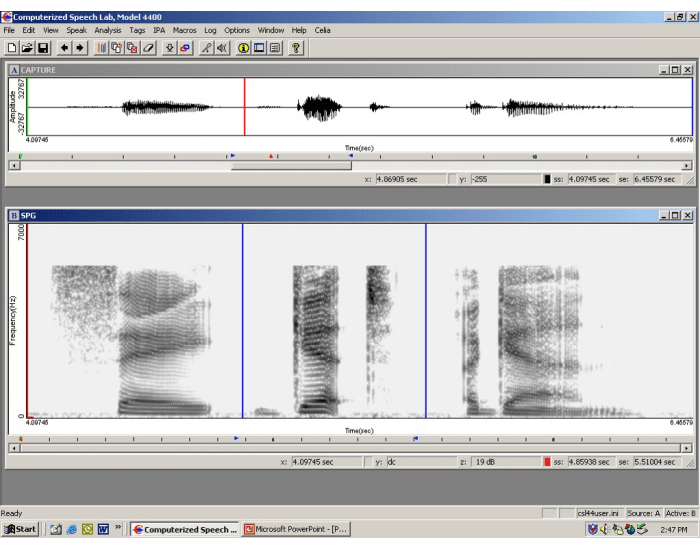This screenshot has width=700, height=550.
Task: Click the CAPTURE y value field -255
Action: 506,179
